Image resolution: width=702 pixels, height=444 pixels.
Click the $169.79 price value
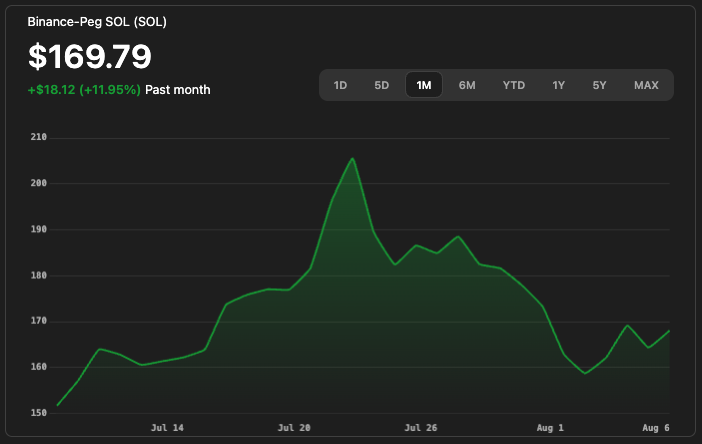tap(90, 56)
